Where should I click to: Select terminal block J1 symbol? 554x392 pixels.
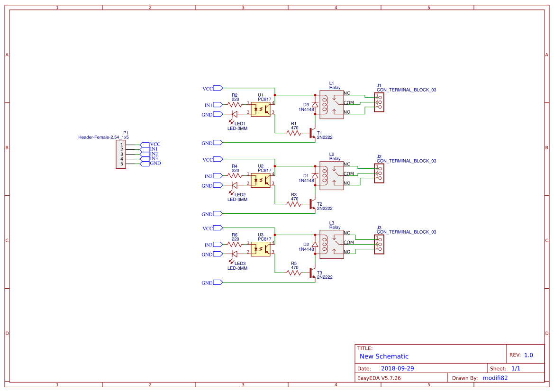[379, 102]
